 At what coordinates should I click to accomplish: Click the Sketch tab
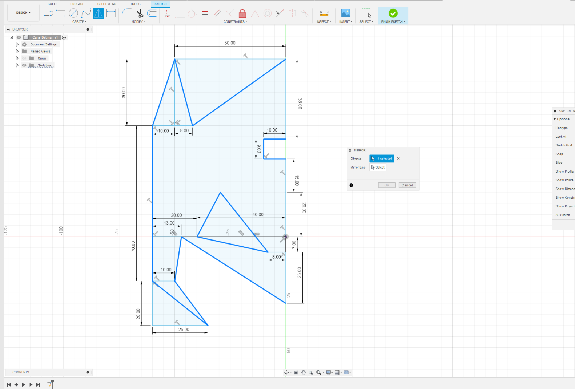pyautogui.click(x=161, y=4)
